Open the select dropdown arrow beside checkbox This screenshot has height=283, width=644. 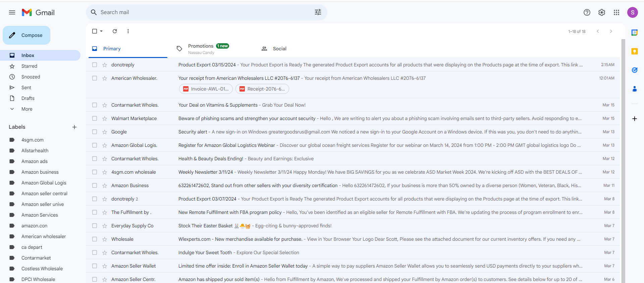[101, 31]
